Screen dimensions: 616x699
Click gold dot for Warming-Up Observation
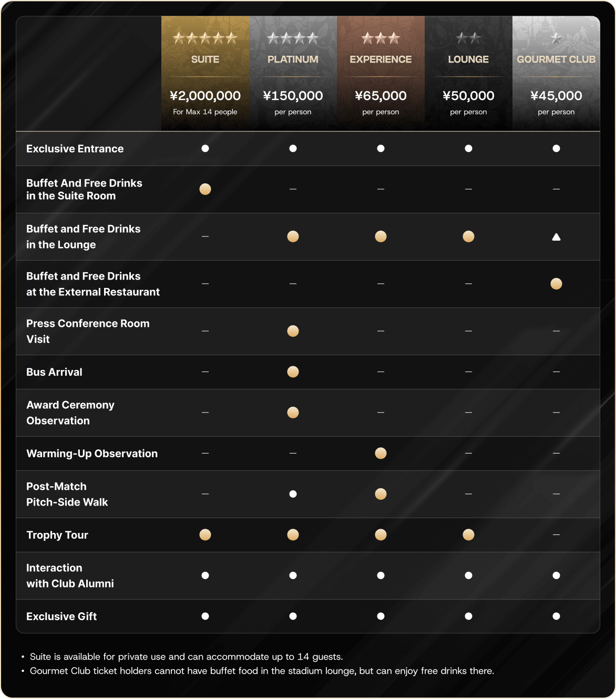pyautogui.click(x=381, y=453)
